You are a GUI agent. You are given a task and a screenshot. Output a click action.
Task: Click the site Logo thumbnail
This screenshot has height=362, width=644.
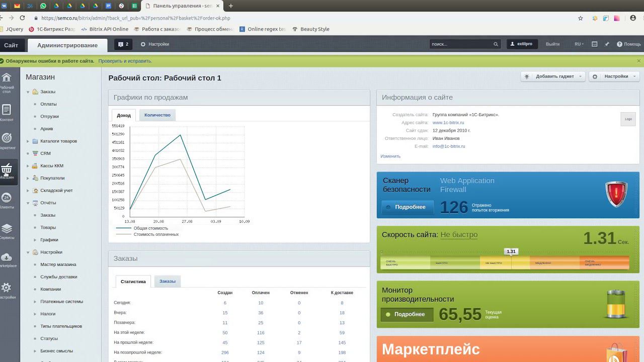pyautogui.click(x=628, y=119)
